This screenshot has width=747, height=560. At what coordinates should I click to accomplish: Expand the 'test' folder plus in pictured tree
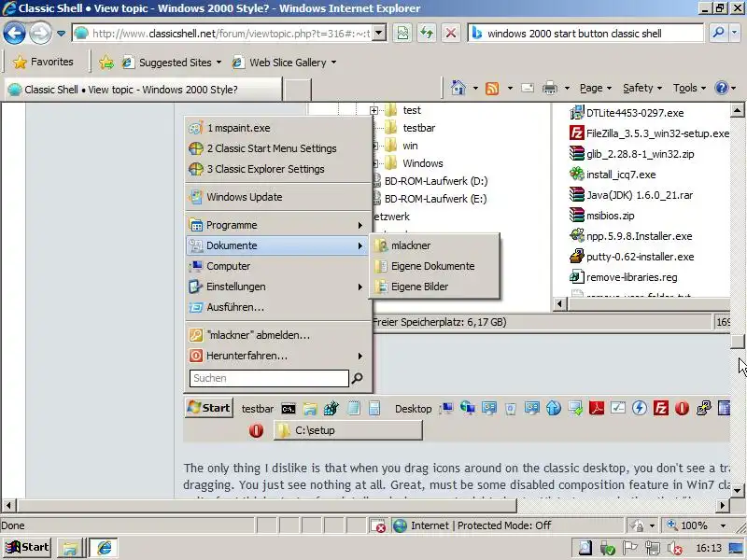(374, 110)
